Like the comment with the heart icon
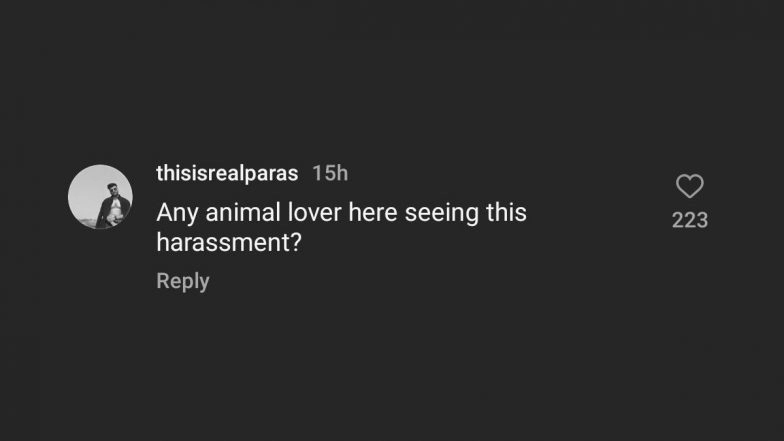This screenshot has height=441, width=784. point(690,187)
